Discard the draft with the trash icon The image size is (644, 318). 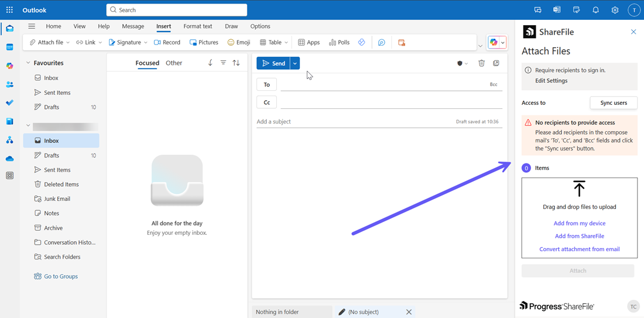click(481, 63)
